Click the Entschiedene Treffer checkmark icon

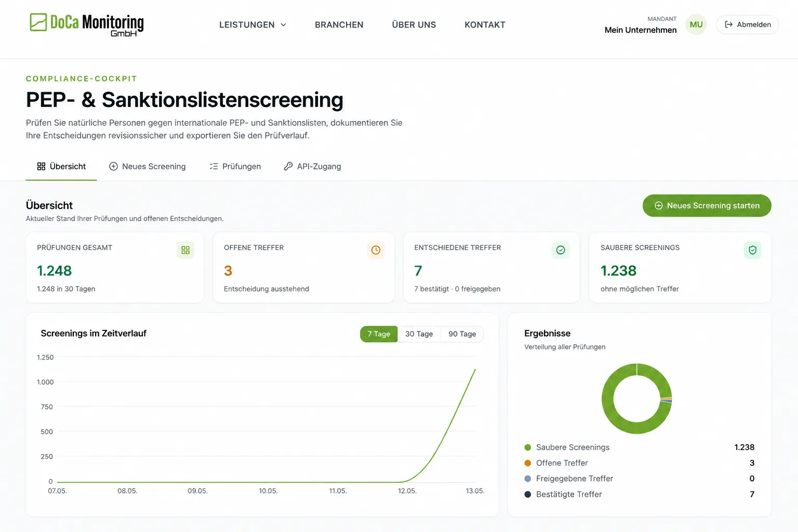point(561,250)
